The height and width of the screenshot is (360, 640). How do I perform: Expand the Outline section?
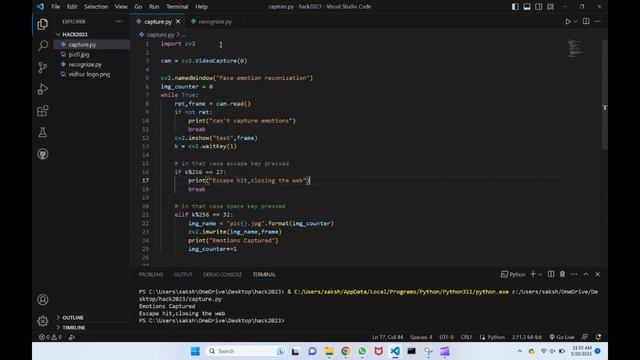click(73, 317)
